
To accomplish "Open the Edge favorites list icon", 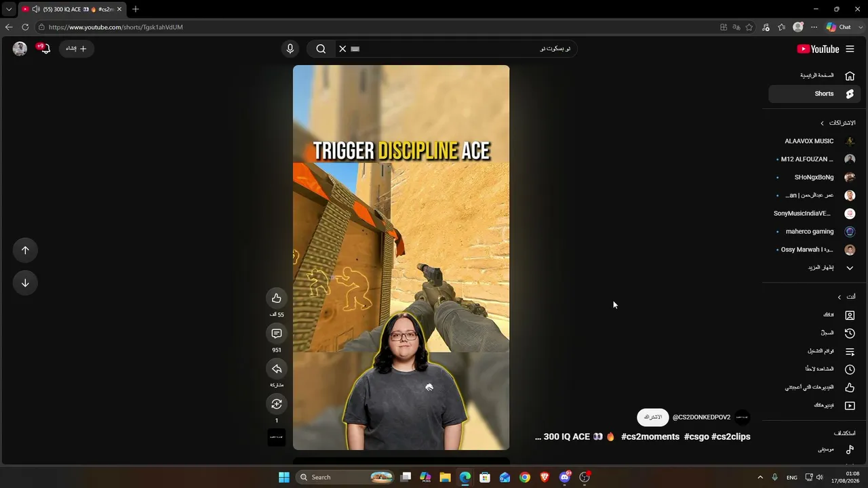I will click(x=782, y=27).
